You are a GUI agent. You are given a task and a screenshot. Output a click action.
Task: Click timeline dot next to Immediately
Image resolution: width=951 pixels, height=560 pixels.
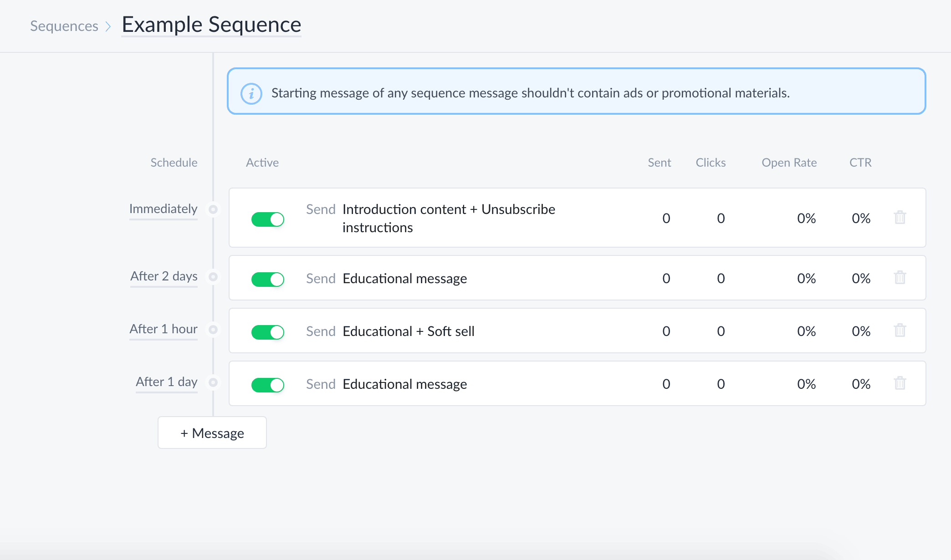[213, 209]
